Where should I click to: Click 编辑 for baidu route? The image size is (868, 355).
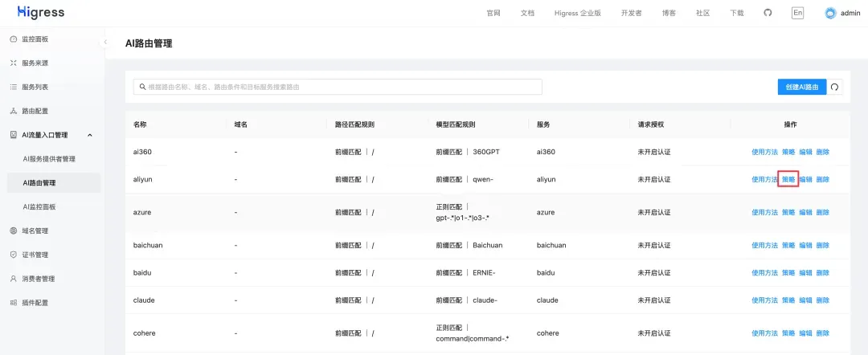point(805,272)
